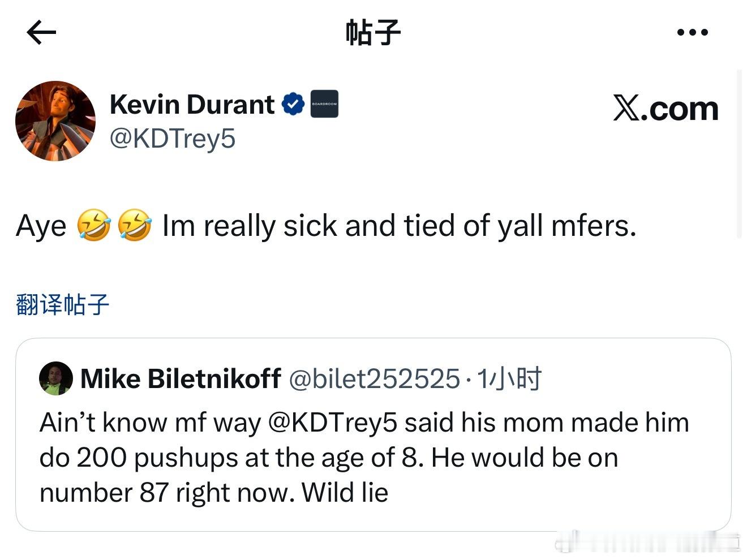Open the three-dot more options menu
747x560 pixels.
point(692,32)
